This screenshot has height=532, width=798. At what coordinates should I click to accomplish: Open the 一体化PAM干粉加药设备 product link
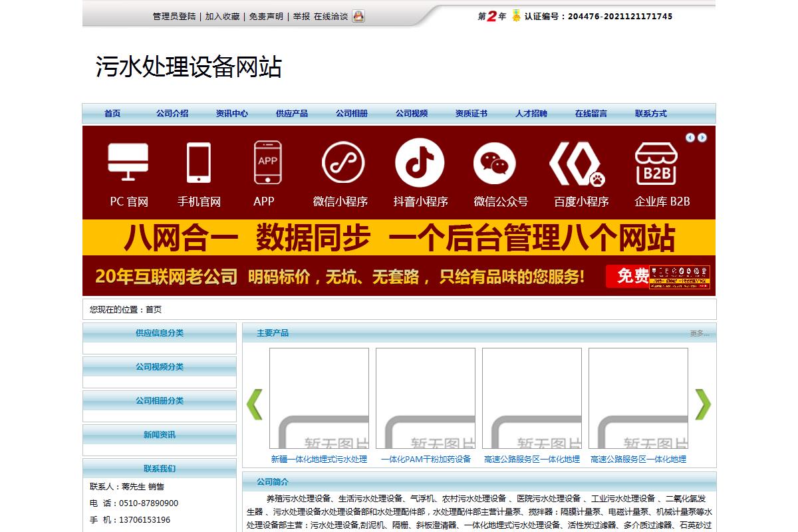(x=426, y=460)
